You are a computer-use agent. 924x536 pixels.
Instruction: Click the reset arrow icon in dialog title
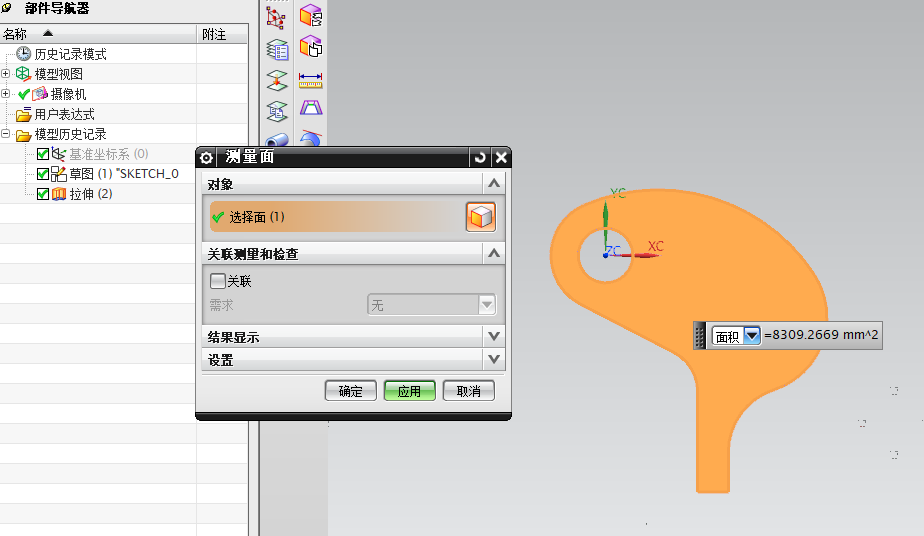(481, 157)
